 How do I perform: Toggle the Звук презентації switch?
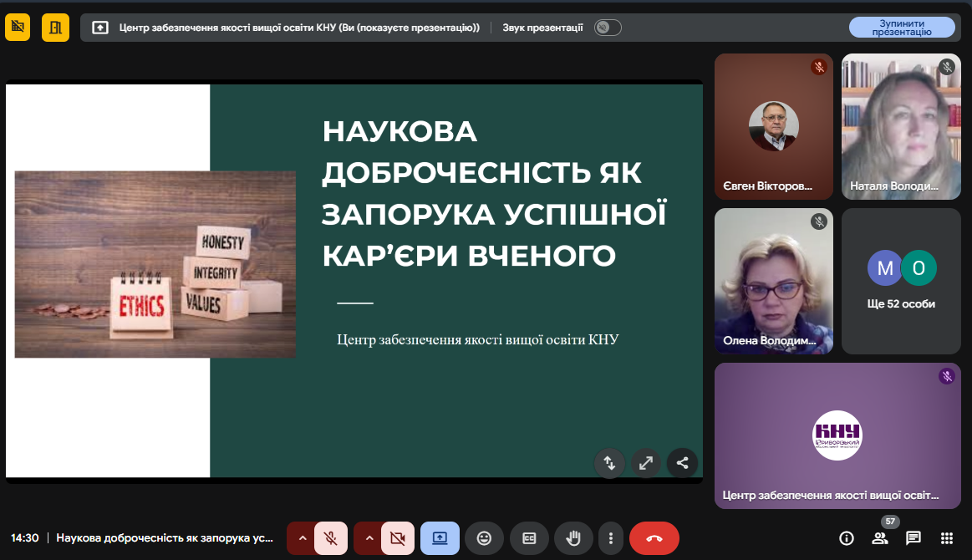(x=608, y=28)
